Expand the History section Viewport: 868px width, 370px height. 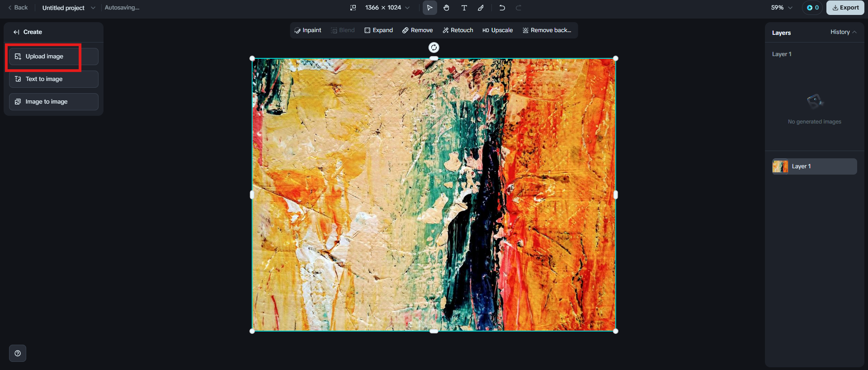pyautogui.click(x=844, y=32)
